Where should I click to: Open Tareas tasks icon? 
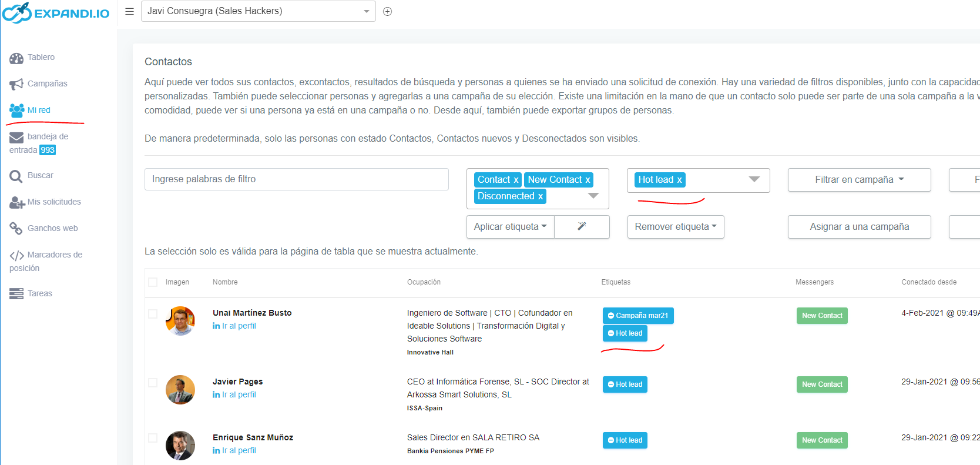16,293
